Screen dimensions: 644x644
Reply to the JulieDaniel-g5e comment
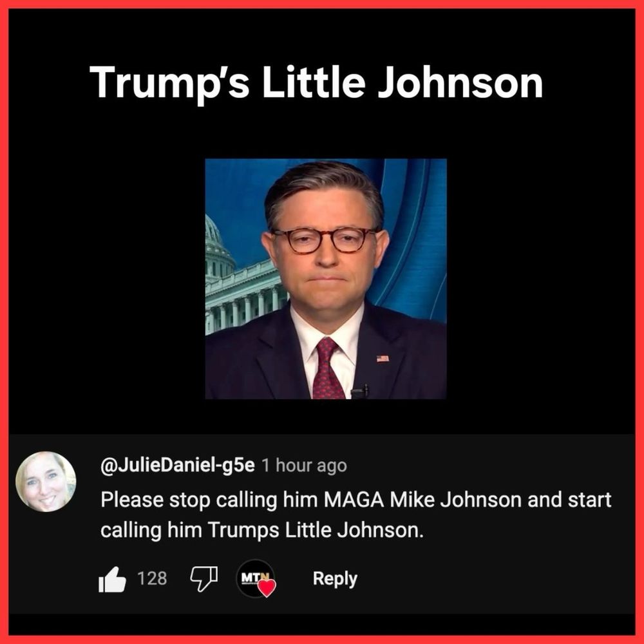(x=335, y=578)
